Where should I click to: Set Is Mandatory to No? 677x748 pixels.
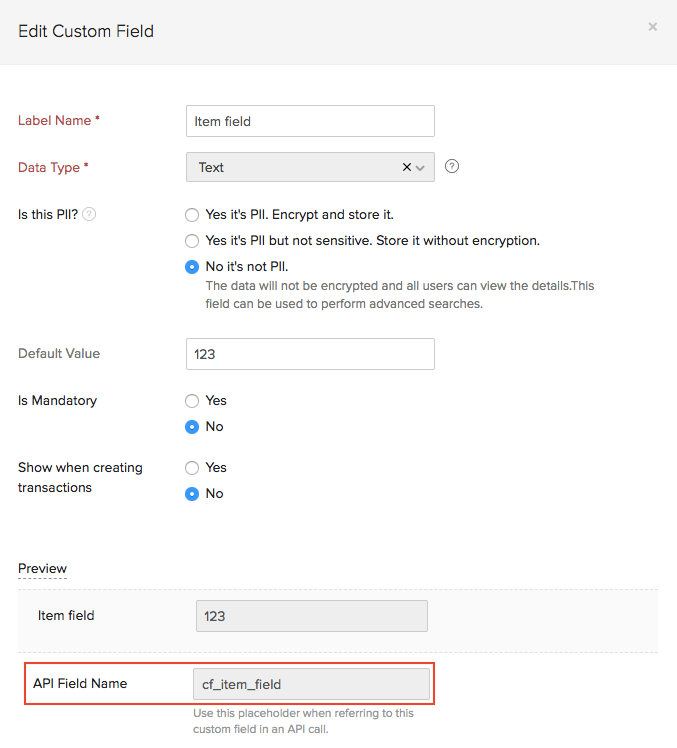click(x=192, y=426)
